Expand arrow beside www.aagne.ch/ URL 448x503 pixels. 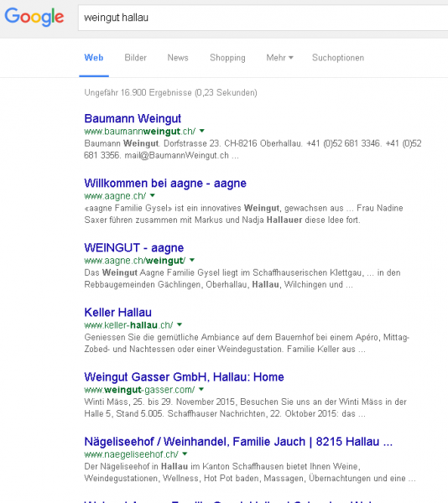[153, 195]
